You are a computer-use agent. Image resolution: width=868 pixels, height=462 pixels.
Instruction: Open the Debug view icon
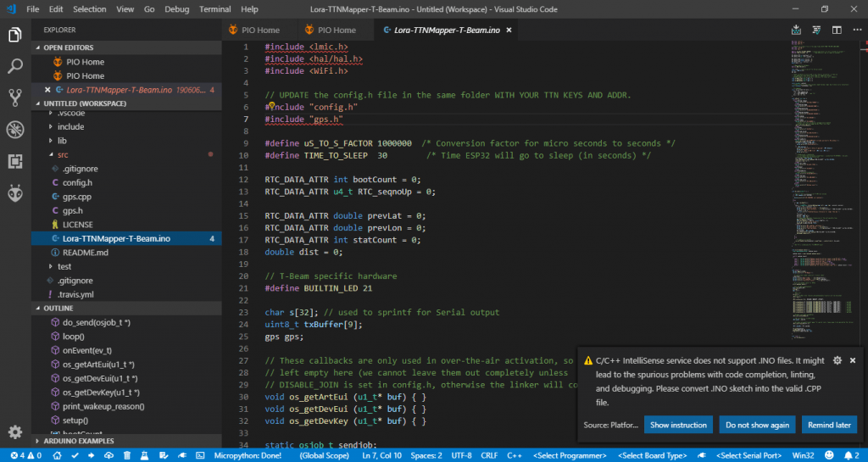(14, 129)
